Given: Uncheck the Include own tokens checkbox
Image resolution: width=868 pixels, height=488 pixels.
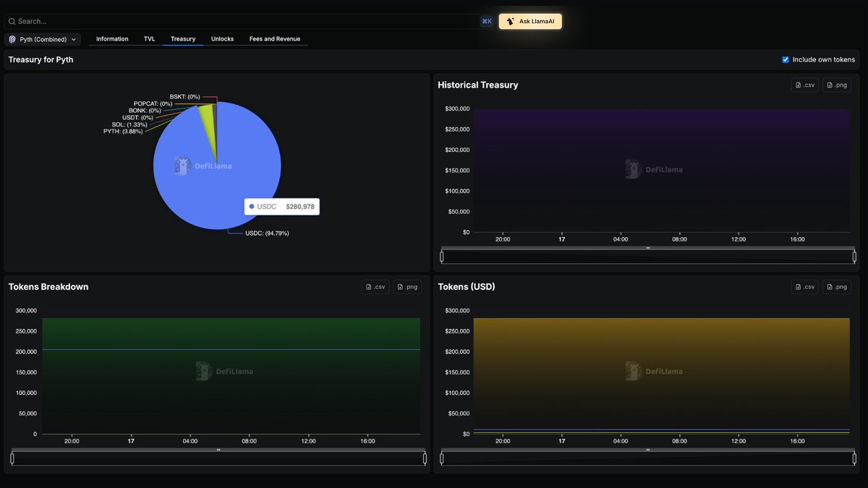Looking at the screenshot, I should 786,59.
